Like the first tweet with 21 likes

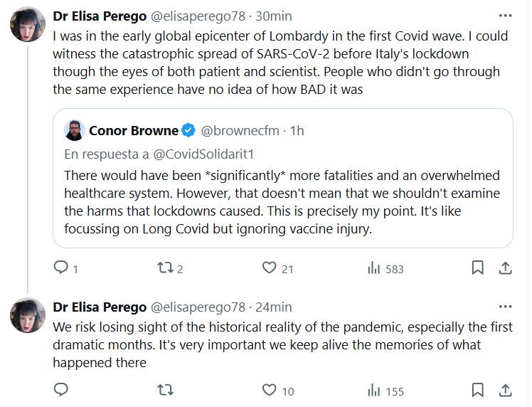click(269, 268)
